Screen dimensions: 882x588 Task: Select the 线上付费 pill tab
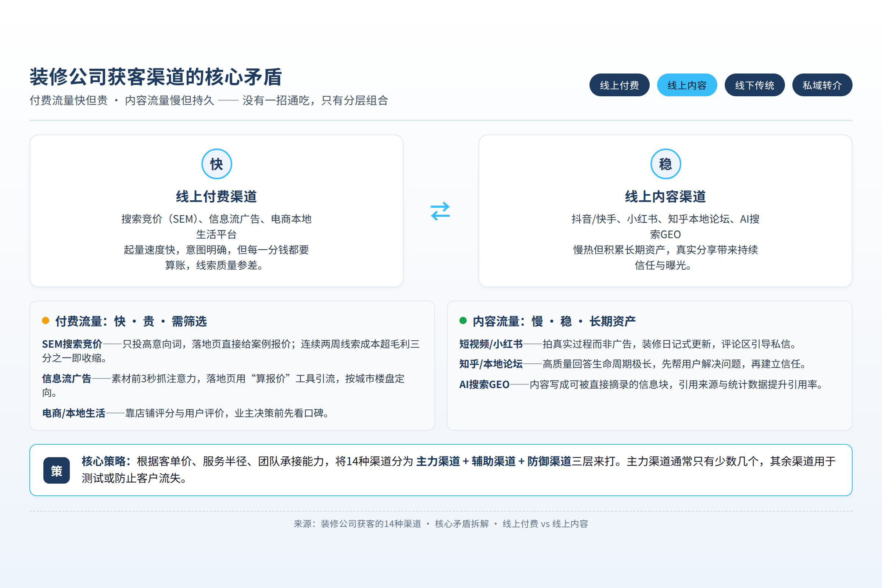(x=619, y=85)
